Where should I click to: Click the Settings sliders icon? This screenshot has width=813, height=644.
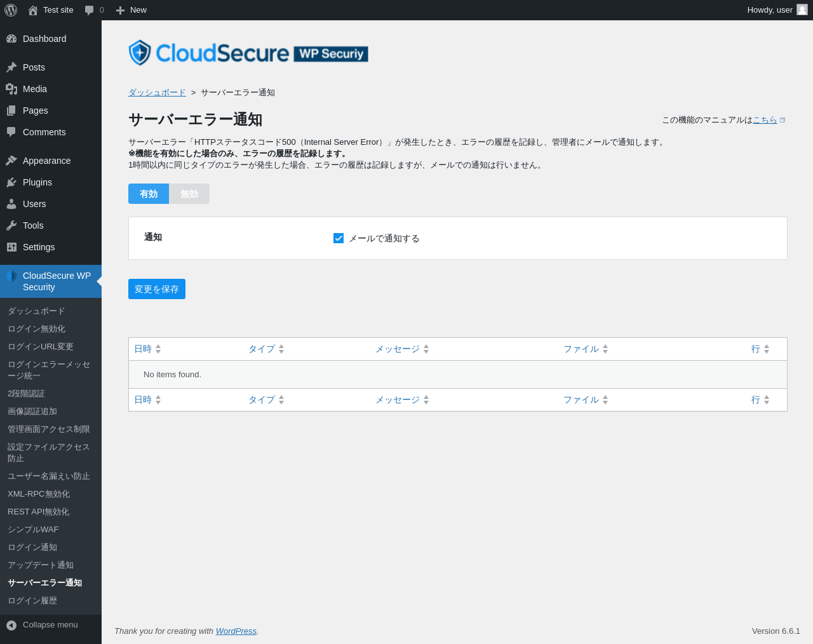pos(11,247)
